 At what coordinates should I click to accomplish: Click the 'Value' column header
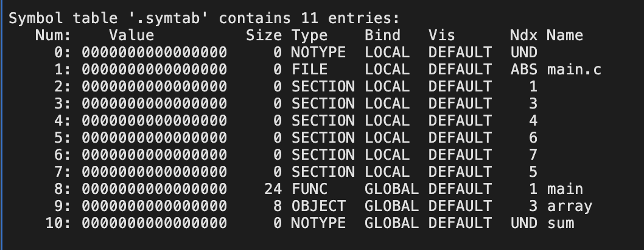(x=131, y=35)
